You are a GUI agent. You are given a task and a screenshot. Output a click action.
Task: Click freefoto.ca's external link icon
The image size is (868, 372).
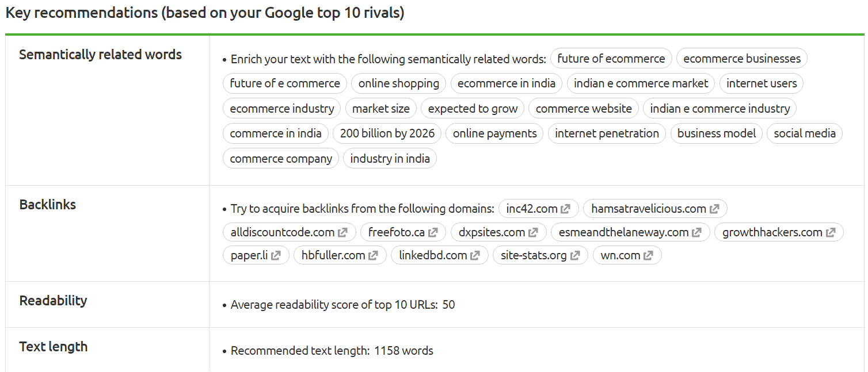coord(433,232)
